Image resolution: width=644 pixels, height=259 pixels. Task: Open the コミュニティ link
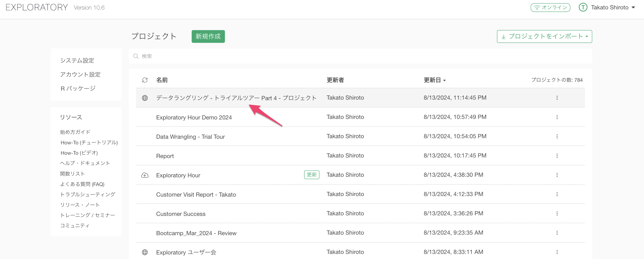[75, 226]
